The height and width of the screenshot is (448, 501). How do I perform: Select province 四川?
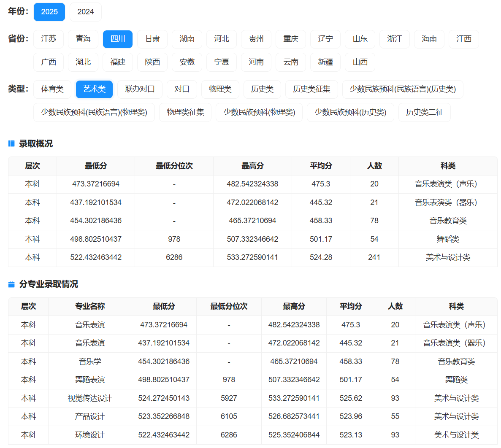118,39
